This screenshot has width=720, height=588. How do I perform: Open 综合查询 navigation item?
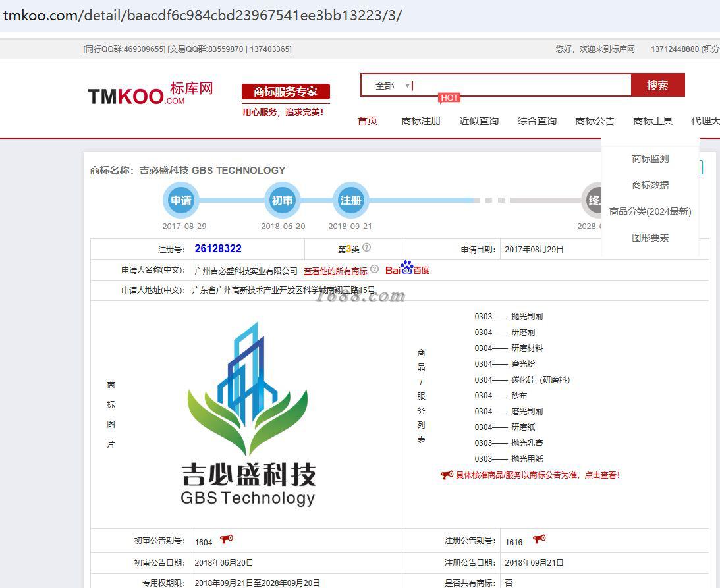(x=537, y=120)
